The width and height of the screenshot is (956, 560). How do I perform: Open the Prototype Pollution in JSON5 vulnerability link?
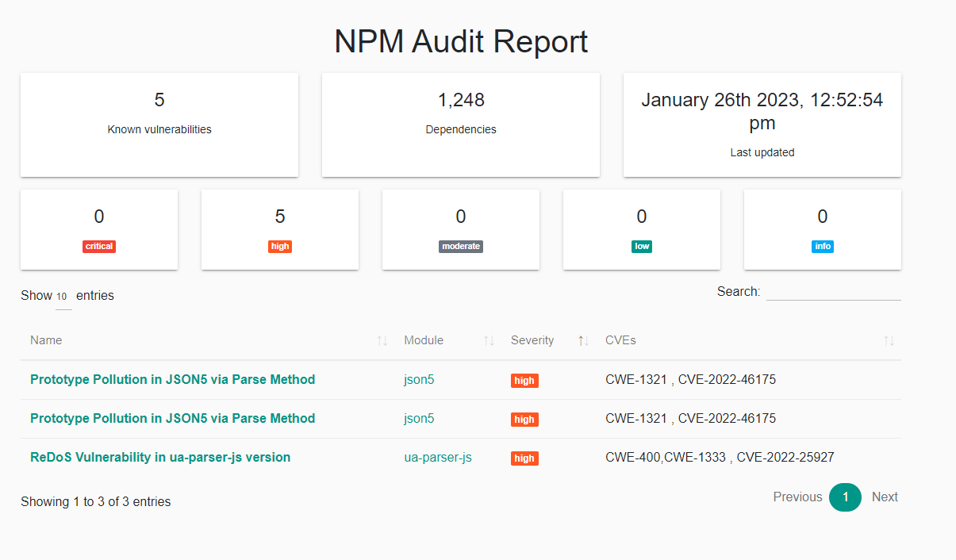[172, 379]
